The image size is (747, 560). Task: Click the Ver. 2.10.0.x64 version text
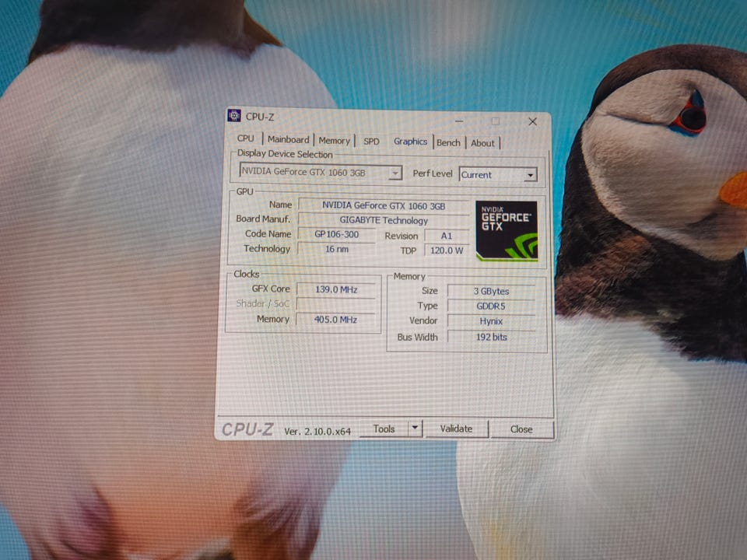click(317, 432)
